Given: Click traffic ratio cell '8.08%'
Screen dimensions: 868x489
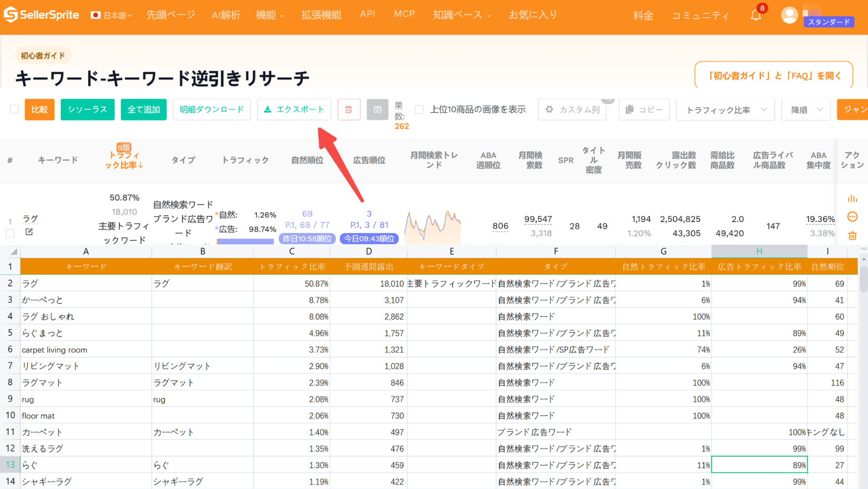Looking at the screenshot, I should (291, 316).
